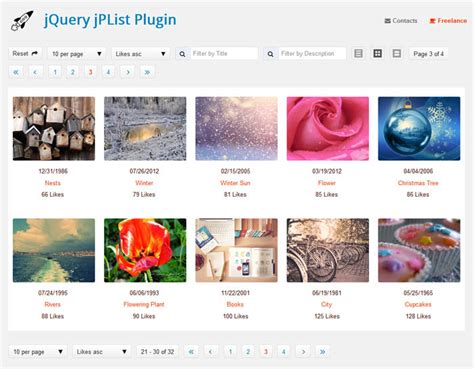
Task: Click the Nests title link
Action: [x=53, y=183]
